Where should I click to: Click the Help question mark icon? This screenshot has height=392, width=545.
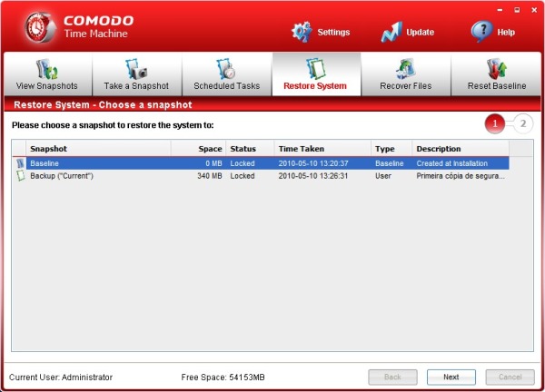click(482, 31)
